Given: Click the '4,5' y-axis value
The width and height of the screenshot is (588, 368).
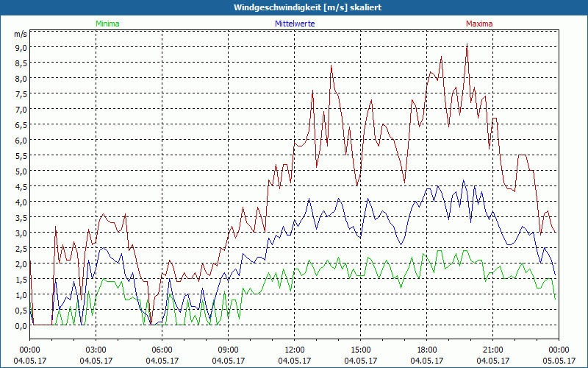Looking at the screenshot, I should [x=21, y=186].
